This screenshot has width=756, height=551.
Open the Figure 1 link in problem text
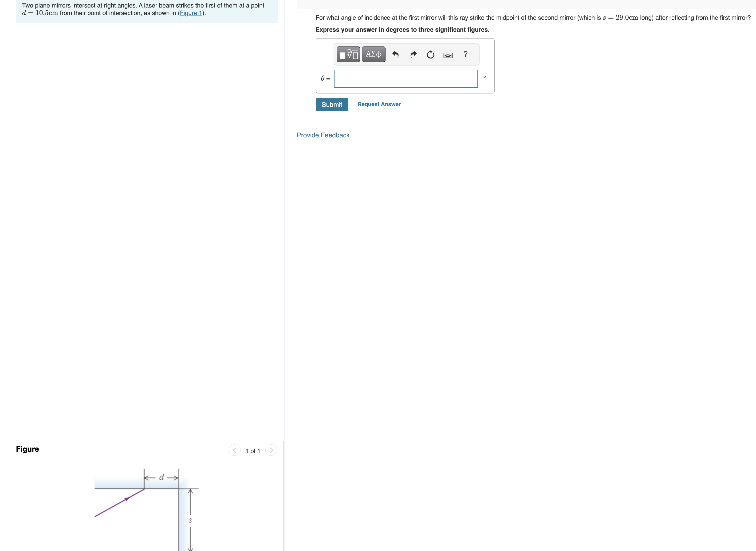point(191,13)
